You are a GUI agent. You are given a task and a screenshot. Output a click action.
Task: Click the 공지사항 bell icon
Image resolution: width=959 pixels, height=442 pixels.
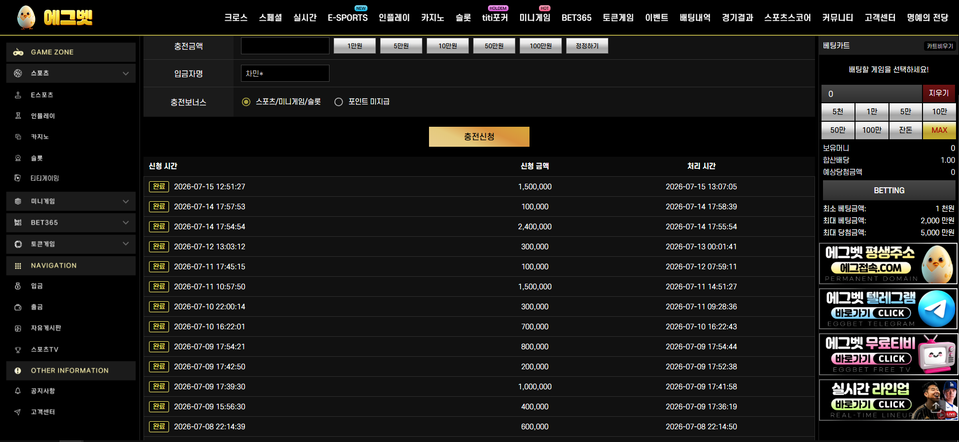(17, 391)
